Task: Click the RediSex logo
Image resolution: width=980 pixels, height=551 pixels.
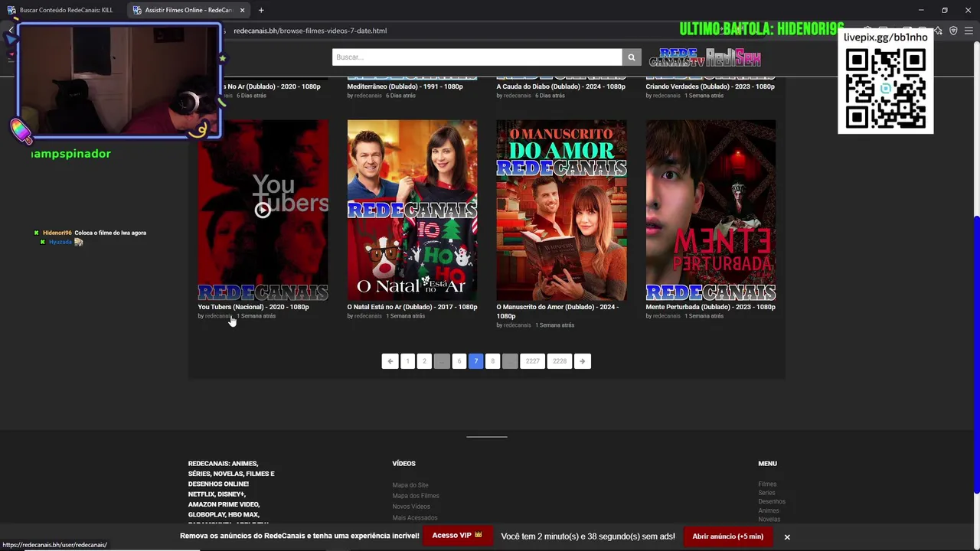Action: [x=733, y=57]
